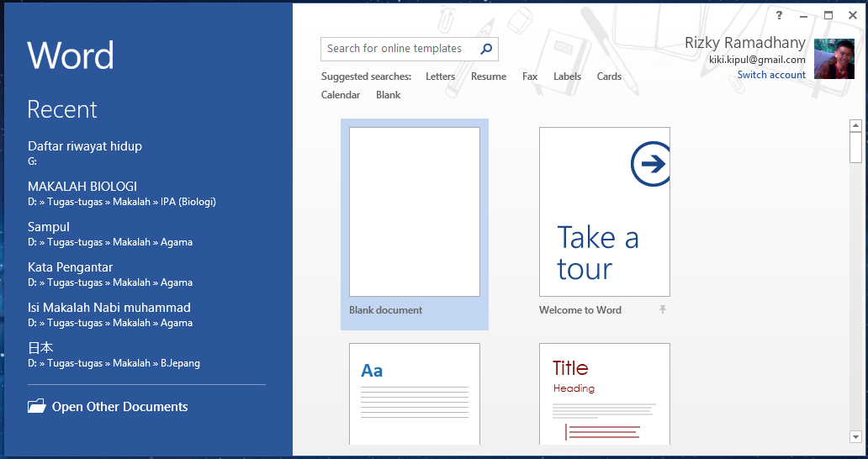Screen dimensions: 868x459
Task: Open recent document Isi Makalah Nabi muhammad
Action: pos(110,314)
